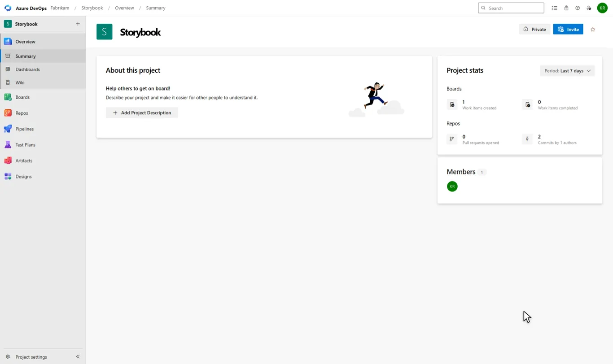Open the Marketplace shopping bag icon
The image size is (613, 364).
click(566, 8)
